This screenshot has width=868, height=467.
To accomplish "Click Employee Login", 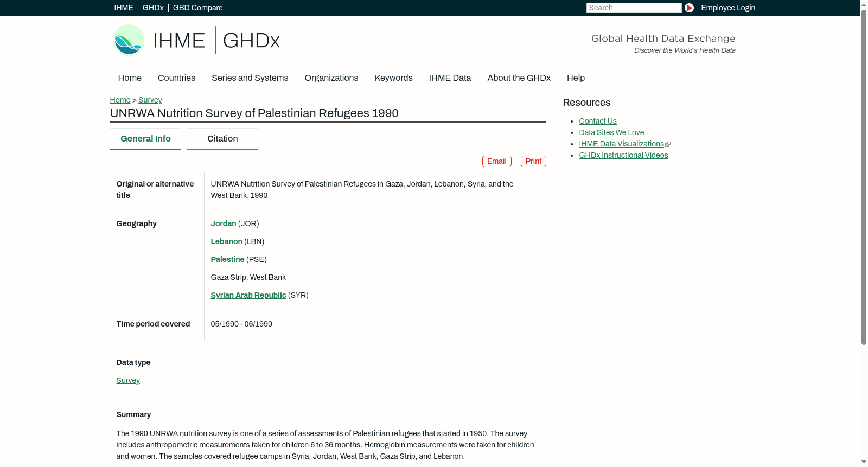I will [x=728, y=8].
